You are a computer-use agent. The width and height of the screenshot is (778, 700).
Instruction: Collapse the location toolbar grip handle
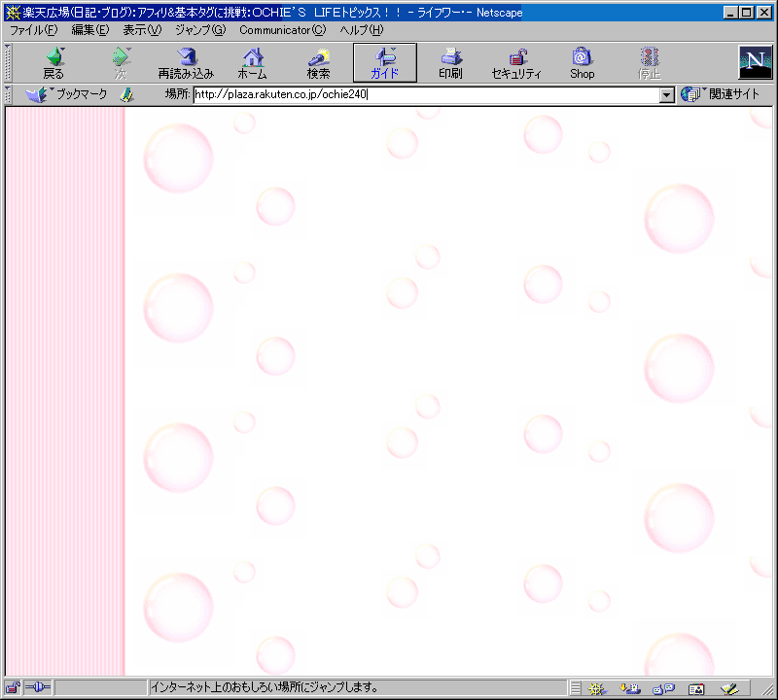tap(8, 94)
